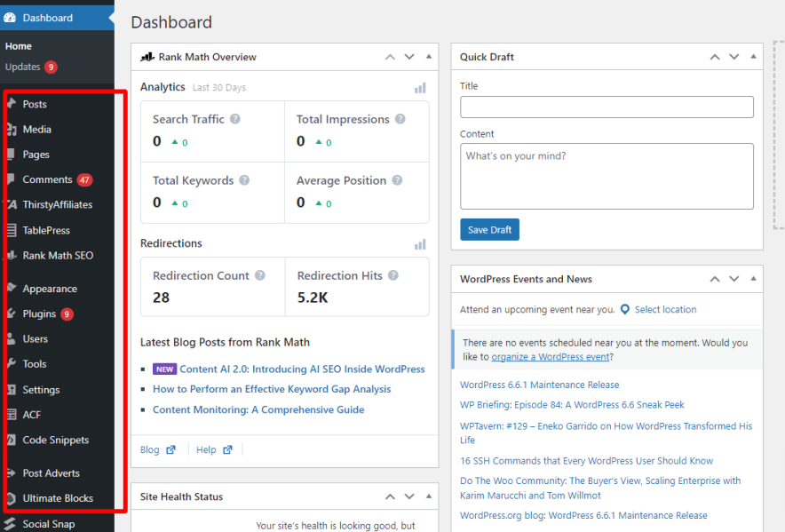Collapse the Rank Math Overview panel
The image size is (785, 532).
click(x=429, y=57)
